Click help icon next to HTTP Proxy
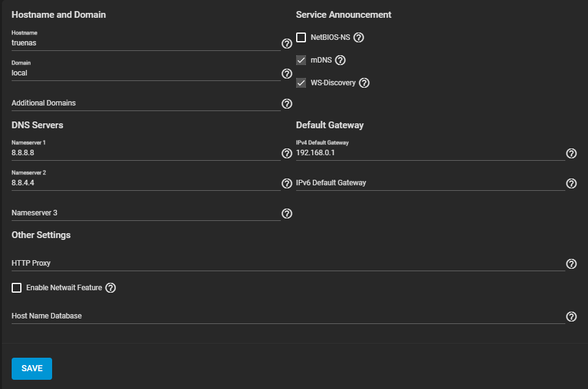Screen dimensions: 588x389 571,264
